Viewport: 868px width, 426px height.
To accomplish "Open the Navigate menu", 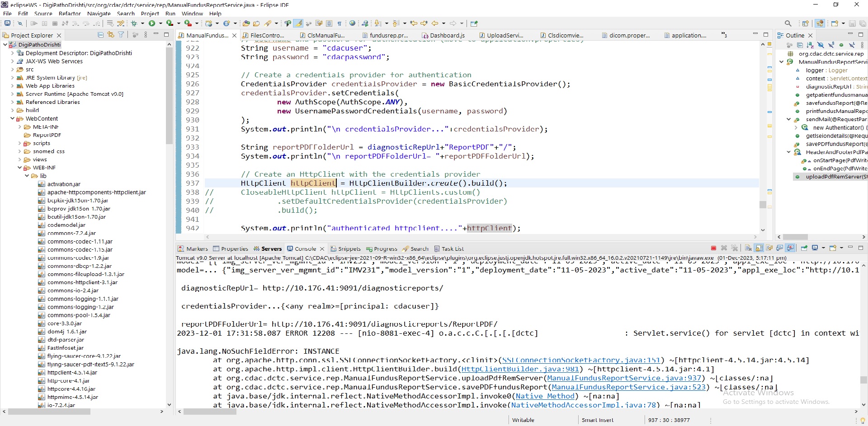I will point(99,14).
